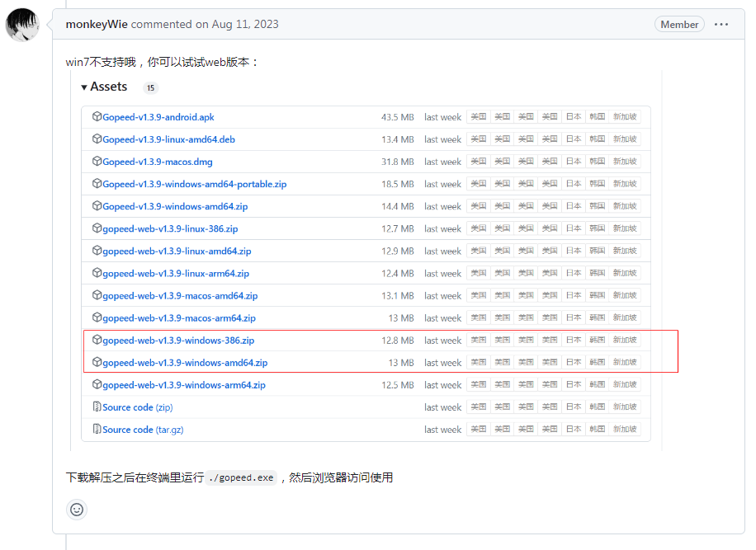The image size is (756, 550).
Task: Download gopeed-web-v1.3.9-windows-amd64.zip
Action: point(185,363)
